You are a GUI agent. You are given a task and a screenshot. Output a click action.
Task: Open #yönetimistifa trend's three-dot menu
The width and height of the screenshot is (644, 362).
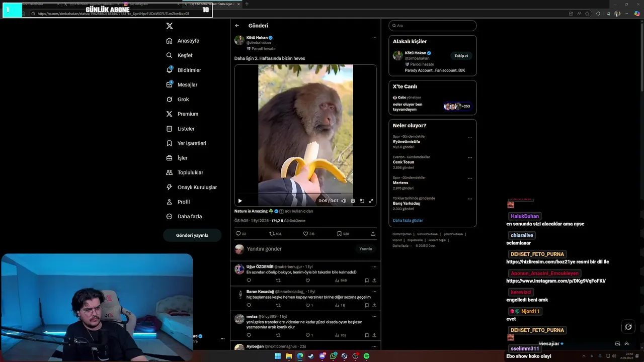pyautogui.click(x=470, y=137)
